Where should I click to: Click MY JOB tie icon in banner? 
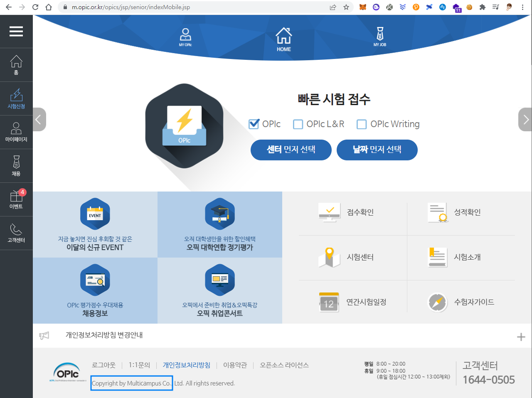pyautogui.click(x=379, y=37)
